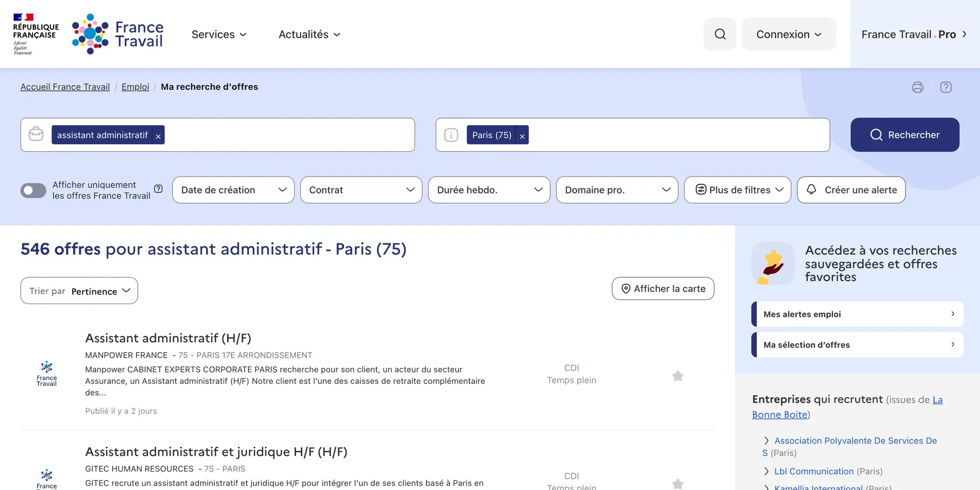Viewport: 980px width, 490px height.
Task: Open Lbl Communication company link
Action: (x=814, y=471)
